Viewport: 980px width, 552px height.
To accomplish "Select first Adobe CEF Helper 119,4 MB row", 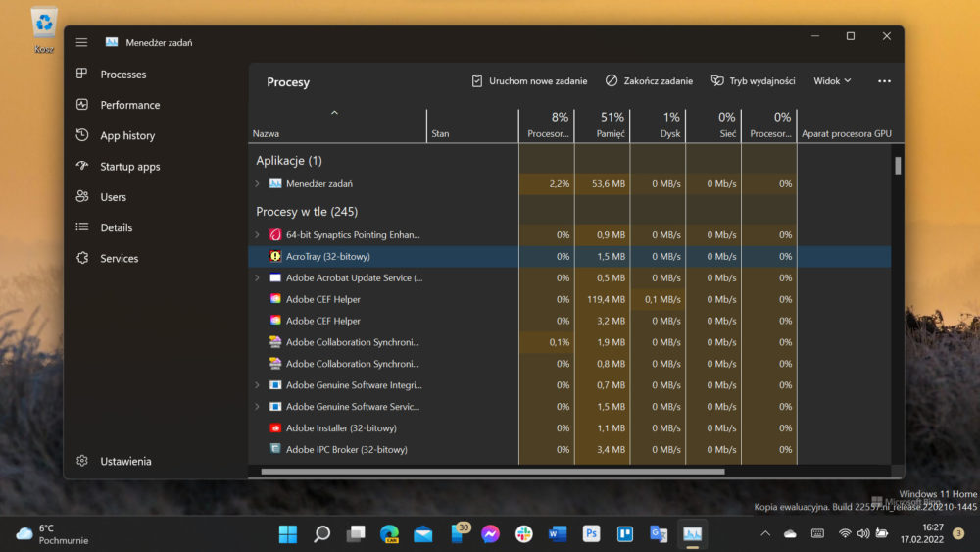I will click(x=570, y=299).
